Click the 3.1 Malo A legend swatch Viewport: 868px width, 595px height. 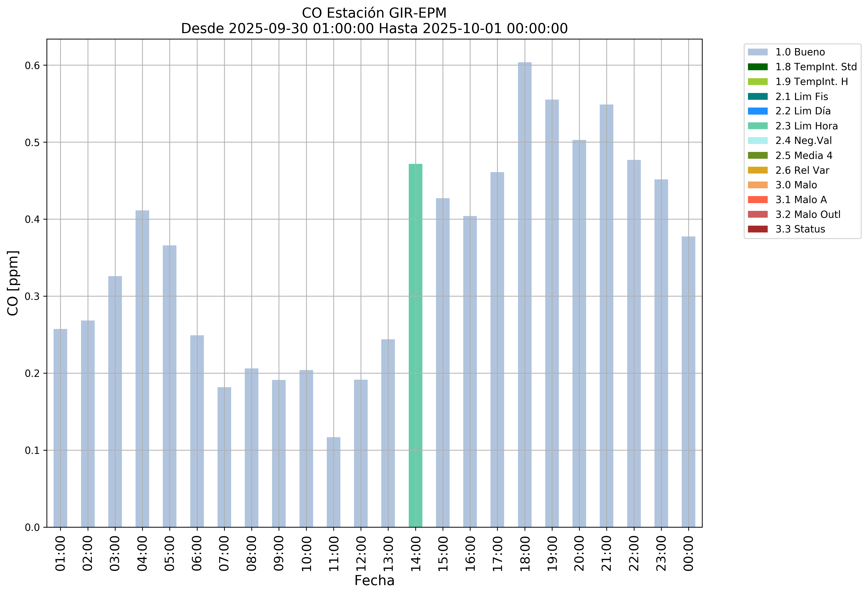(757, 200)
